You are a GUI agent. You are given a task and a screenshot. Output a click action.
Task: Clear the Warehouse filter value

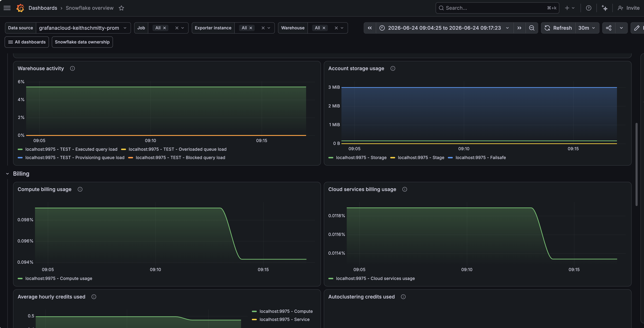pyautogui.click(x=336, y=28)
